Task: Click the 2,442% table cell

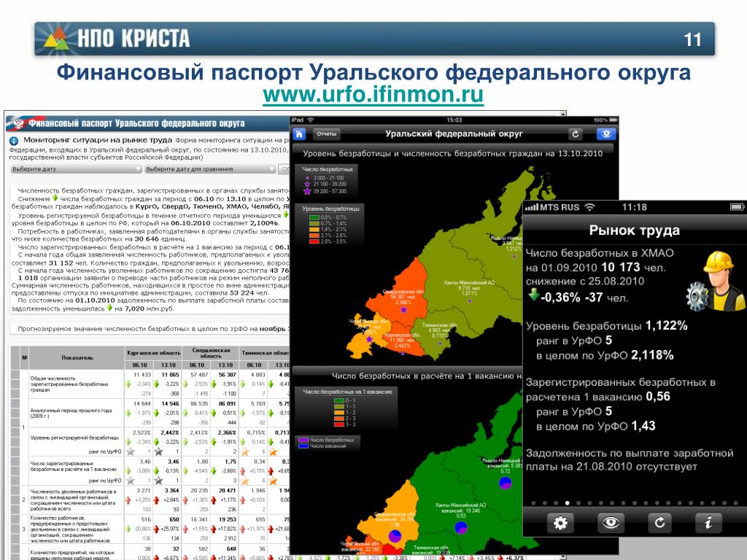Action: (x=169, y=433)
